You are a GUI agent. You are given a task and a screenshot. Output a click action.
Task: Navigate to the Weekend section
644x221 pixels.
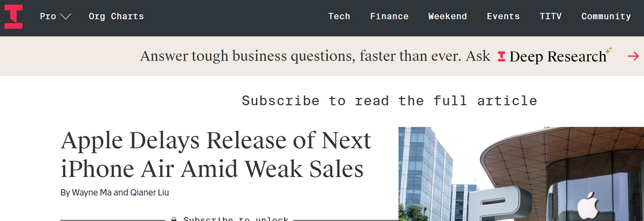pyautogui.click(x=447, y=16)
